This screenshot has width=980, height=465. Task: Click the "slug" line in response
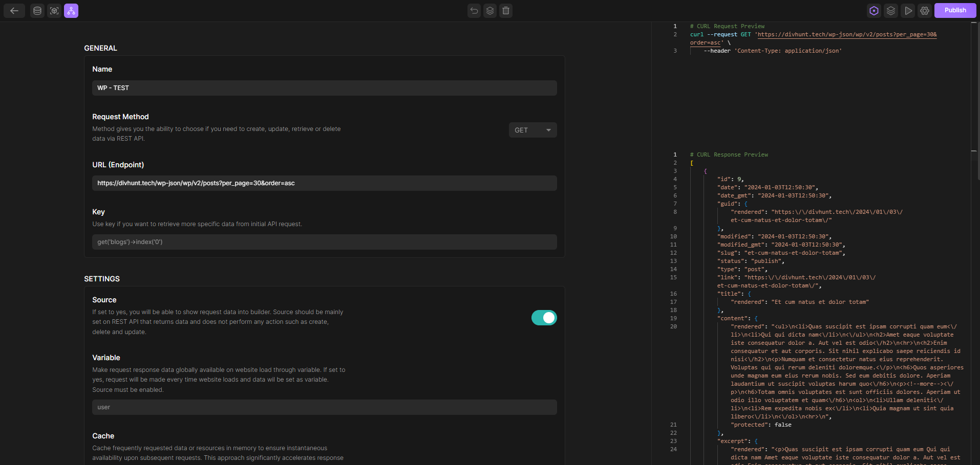tap(781, 253)
